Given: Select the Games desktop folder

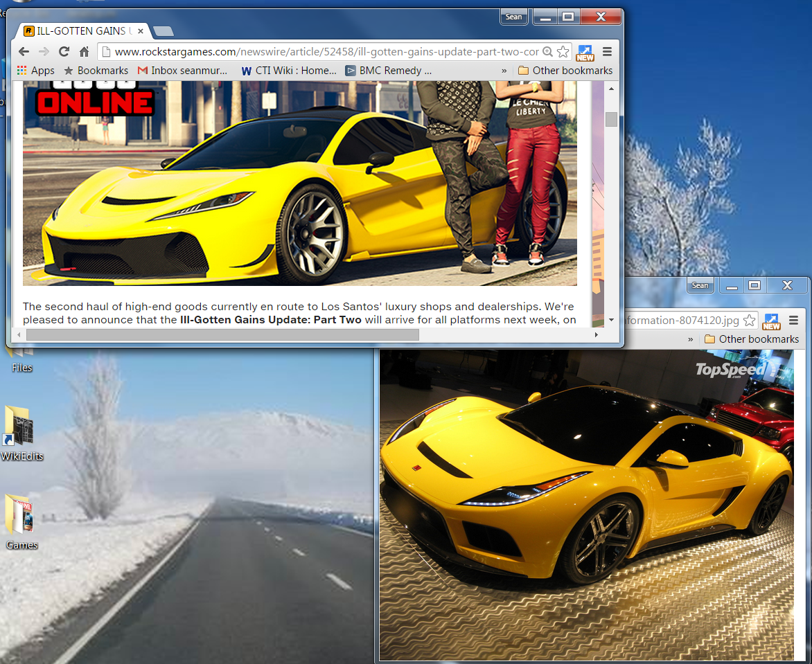Looking at the screenshot, I should click(21, 521).
